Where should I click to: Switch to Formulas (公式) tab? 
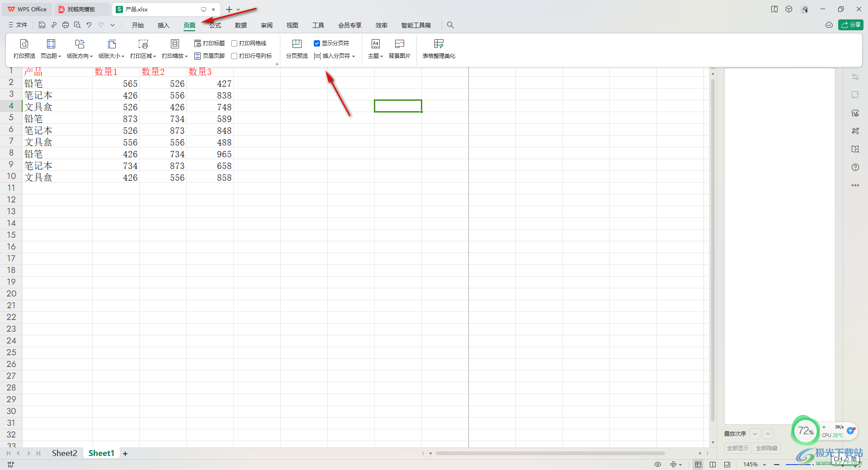215,25
